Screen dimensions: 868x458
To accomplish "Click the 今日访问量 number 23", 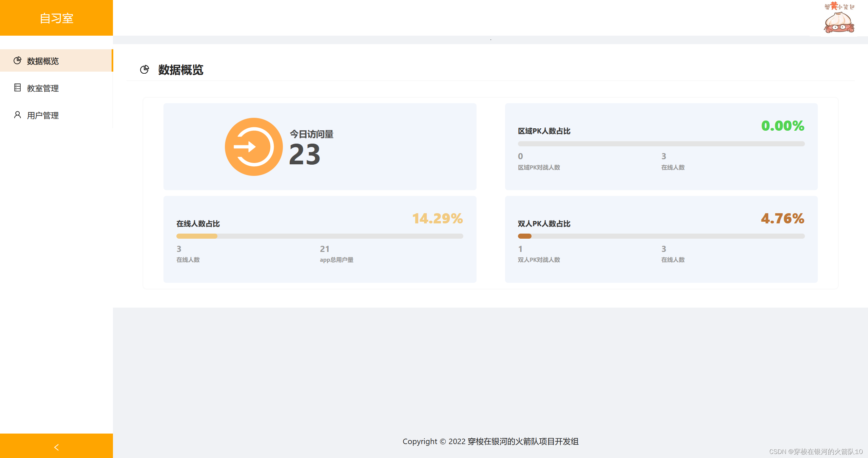I will pyautogui.click(x=304, y=154).
